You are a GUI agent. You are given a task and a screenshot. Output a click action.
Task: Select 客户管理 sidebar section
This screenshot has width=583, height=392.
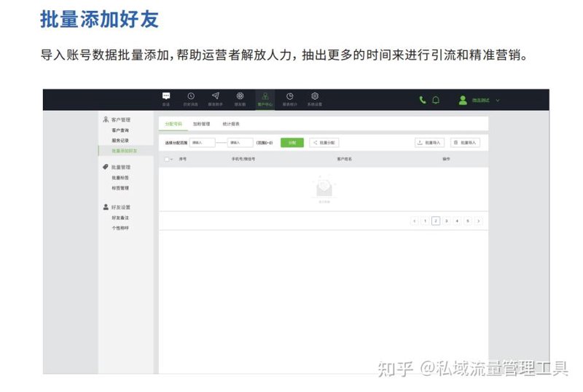[x=121, y=119]
